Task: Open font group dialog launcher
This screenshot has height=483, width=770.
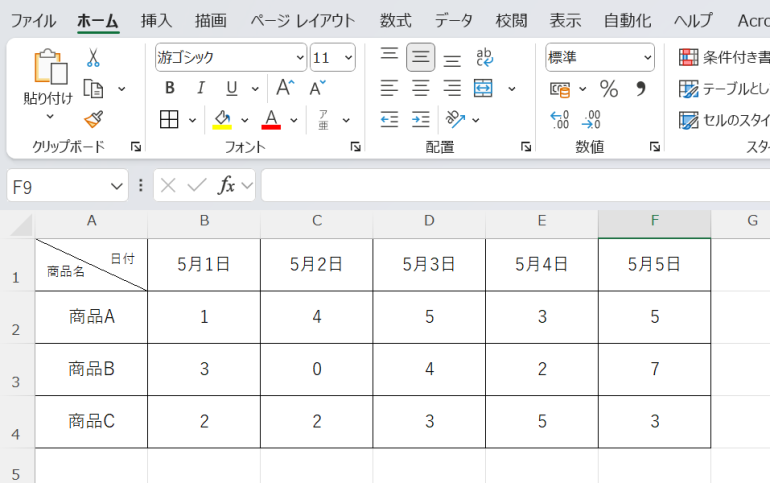Action: coord(356,146)
